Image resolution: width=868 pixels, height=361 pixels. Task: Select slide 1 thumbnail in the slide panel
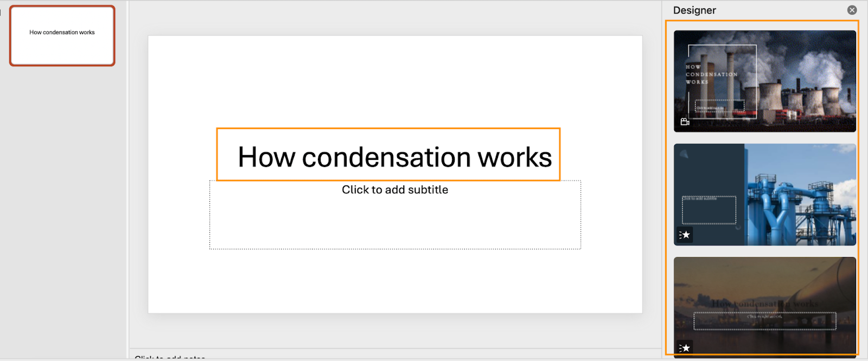(62, 36)
